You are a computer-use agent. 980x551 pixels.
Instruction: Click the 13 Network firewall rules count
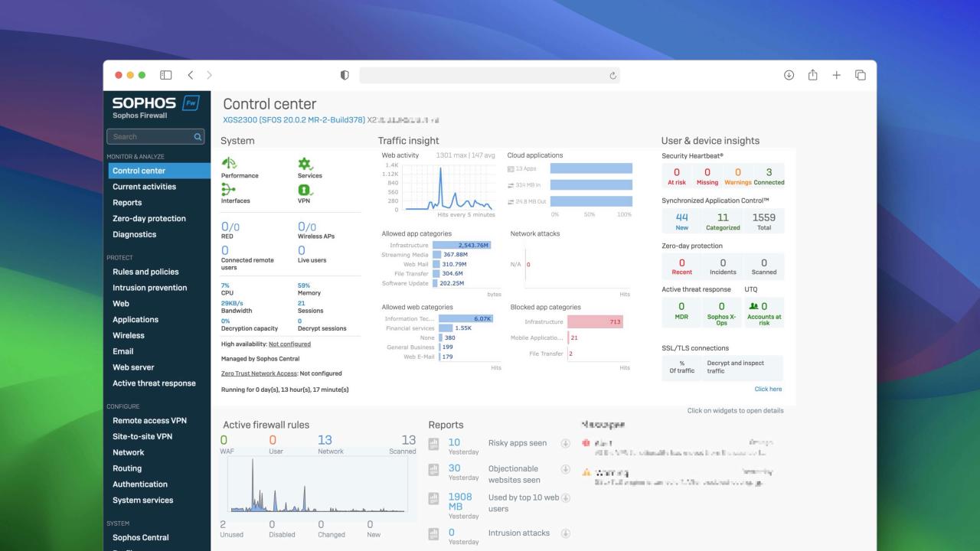pos(325,440)
